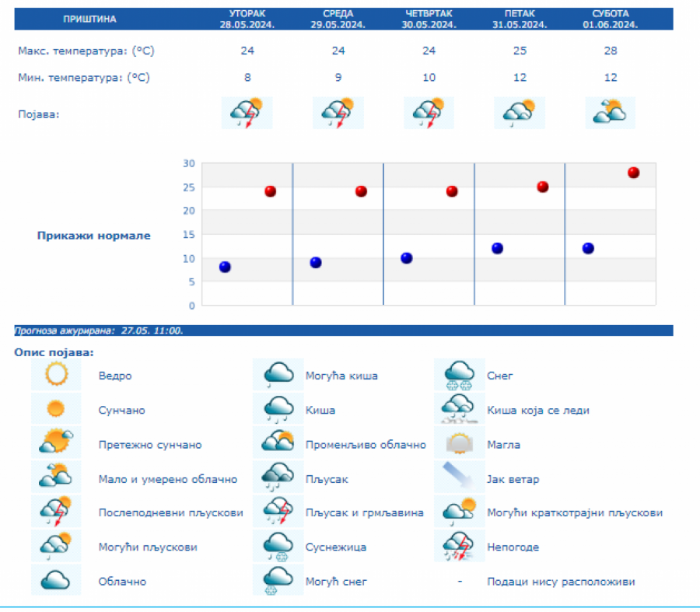Click the Суснежица sleet legend icon

click(x=278, y=547)
